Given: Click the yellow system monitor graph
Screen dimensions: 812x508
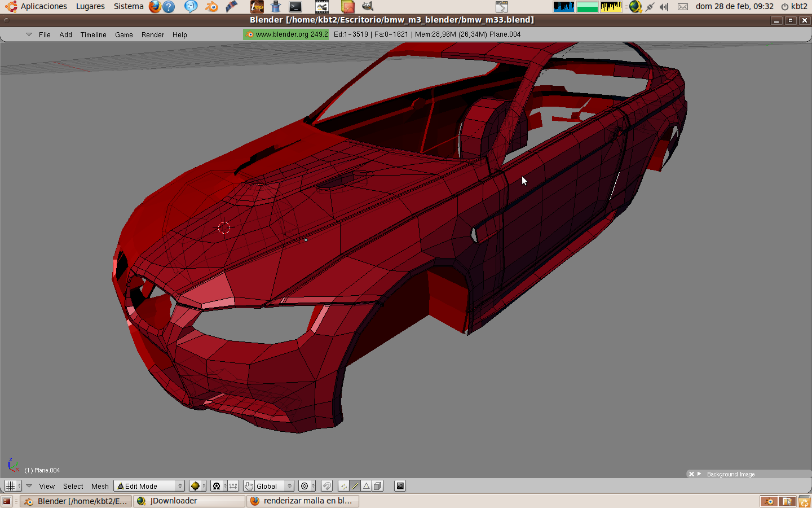Looking at the screenshot, I should pyautogui.click(x=611, y=7).
